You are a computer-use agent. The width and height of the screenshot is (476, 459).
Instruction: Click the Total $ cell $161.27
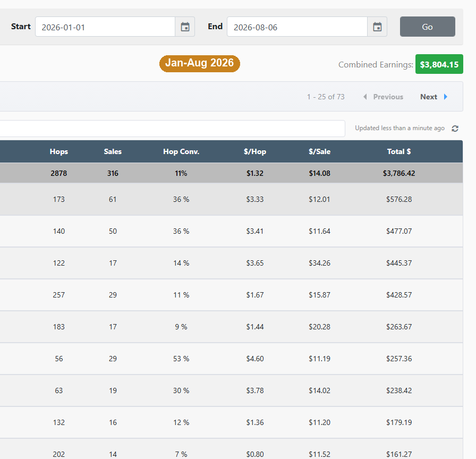[x=399, y=454]
